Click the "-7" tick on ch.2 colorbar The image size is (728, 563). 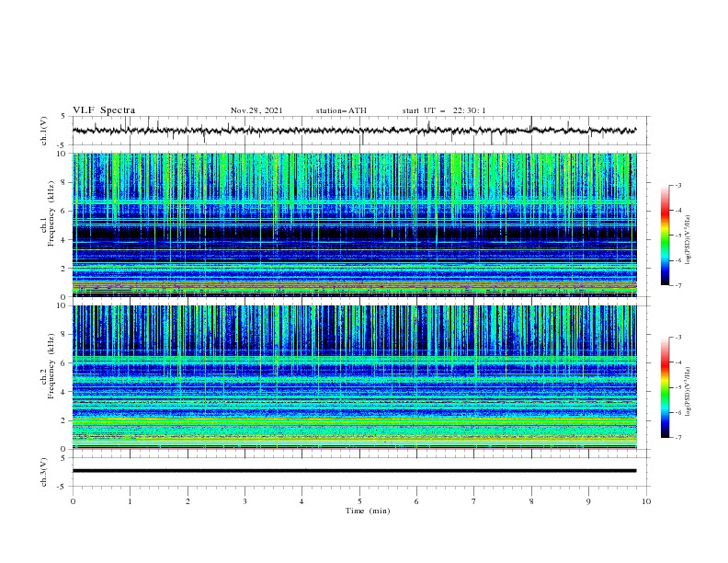pyautogui.click(x=678, y=438)
